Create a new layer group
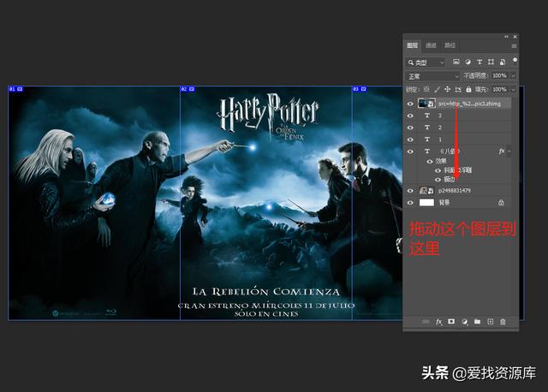Image resolution: width=548 pixels, height=392 pixels. click(477, 322)
